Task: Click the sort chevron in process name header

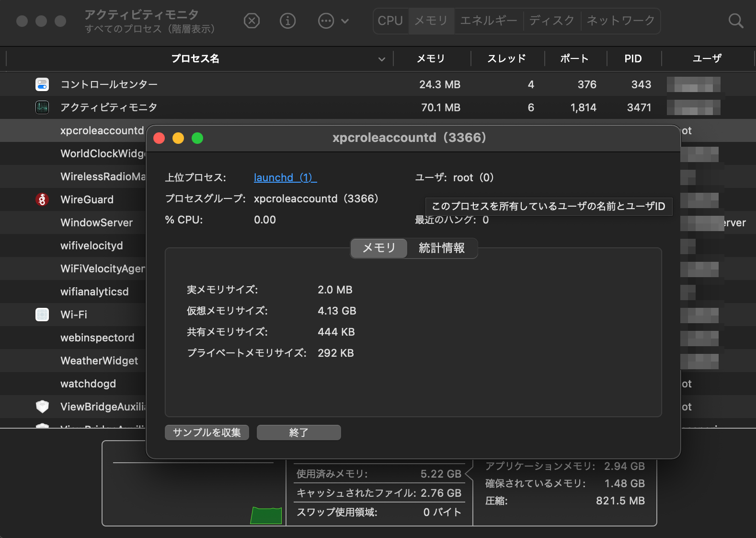Action: click(382, 59)
